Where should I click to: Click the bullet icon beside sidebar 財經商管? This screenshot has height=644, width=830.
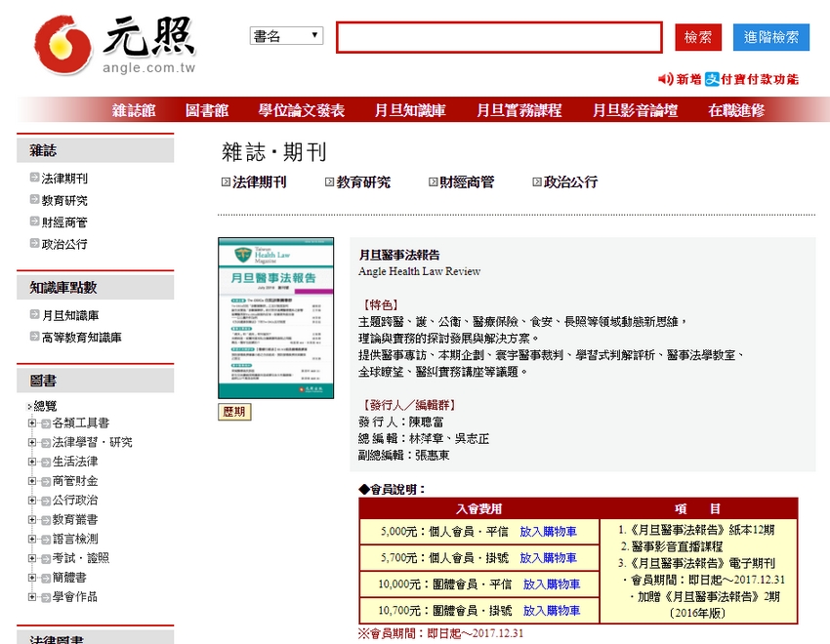pyautogui.click(x=34, y=221)
